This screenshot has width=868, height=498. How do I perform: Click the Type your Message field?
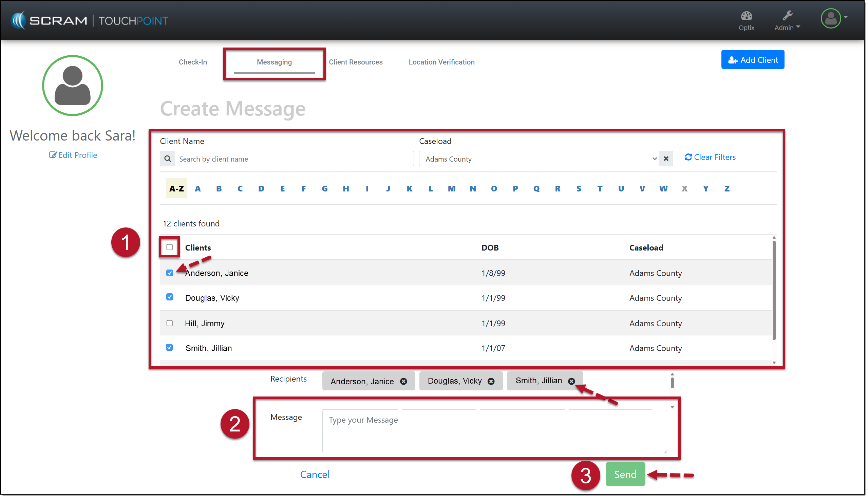click(x=495, y=432)
